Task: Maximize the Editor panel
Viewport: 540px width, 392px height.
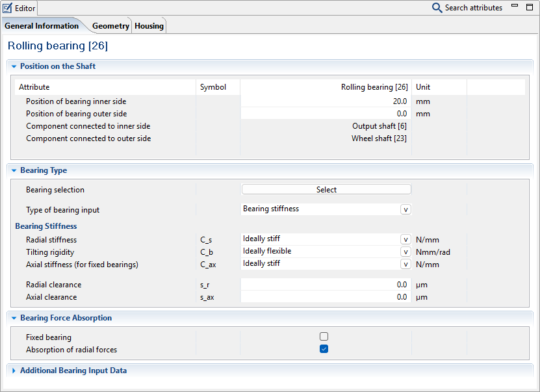Action: [530, 7]
